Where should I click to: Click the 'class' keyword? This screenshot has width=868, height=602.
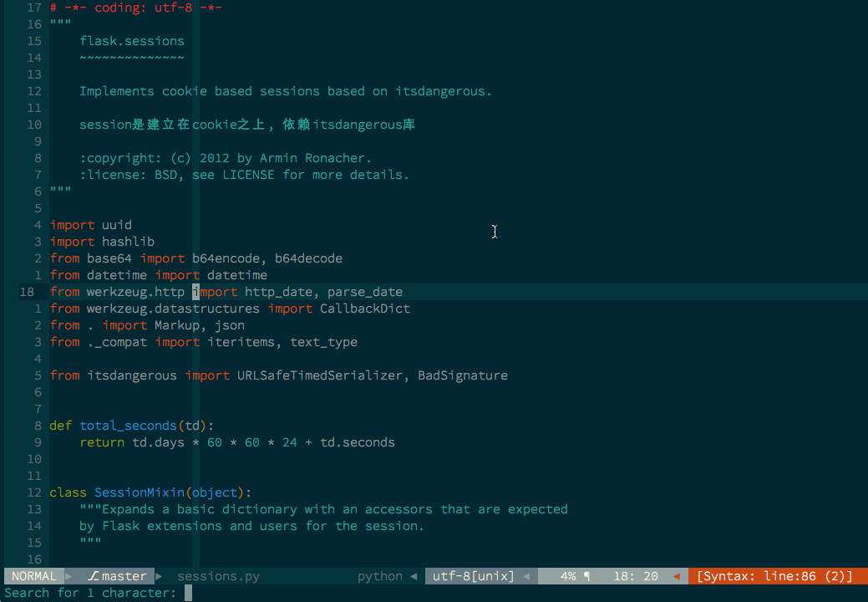click(69, 492)
